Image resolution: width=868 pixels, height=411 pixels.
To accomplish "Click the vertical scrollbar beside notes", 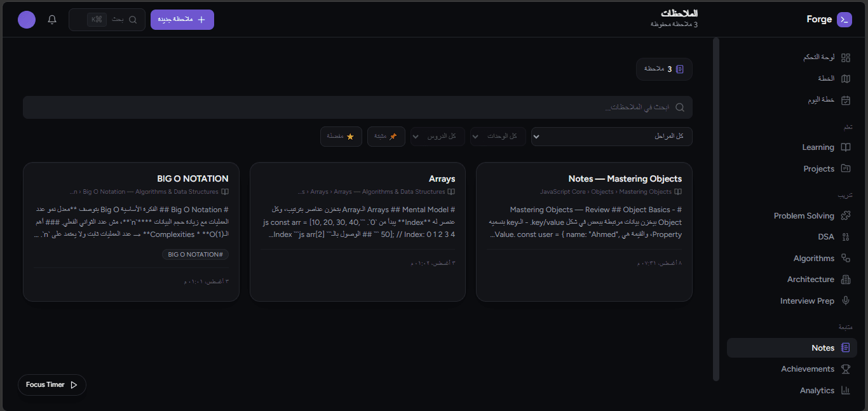I will [716, 210].
